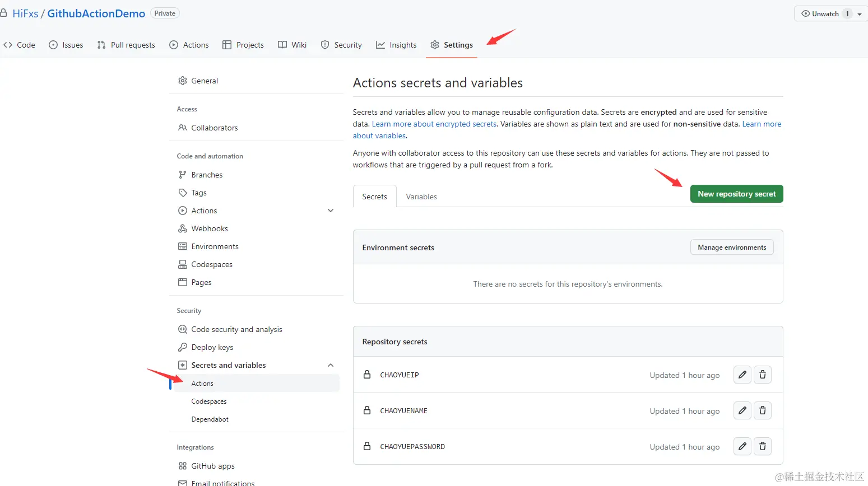
Task: Follow Learn more about encrypted secrets link
Action: click(x=434, y=124)
